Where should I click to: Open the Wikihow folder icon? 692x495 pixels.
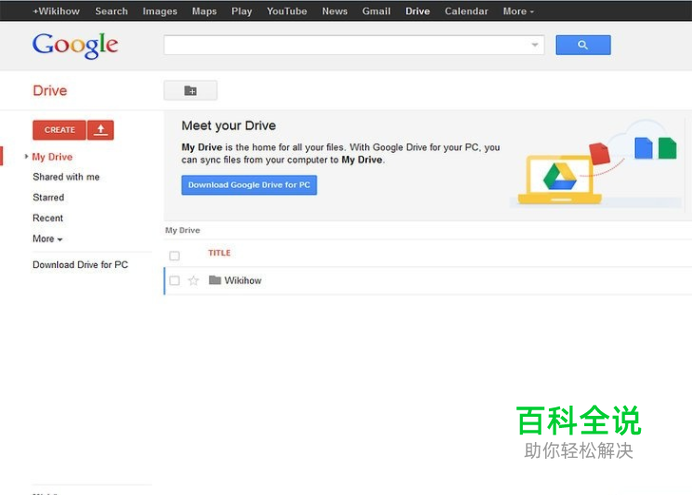[215, 280]
